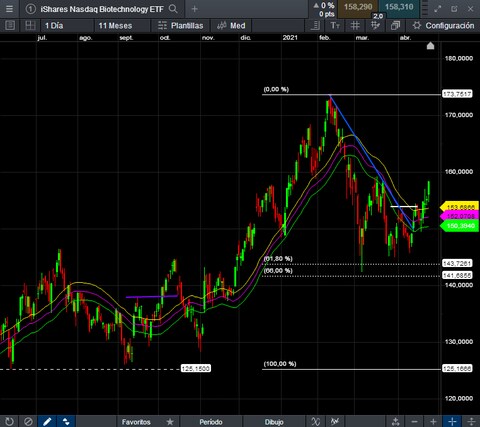Click the 2021 date axis label
480x427 pixels.
pos(290,38)
